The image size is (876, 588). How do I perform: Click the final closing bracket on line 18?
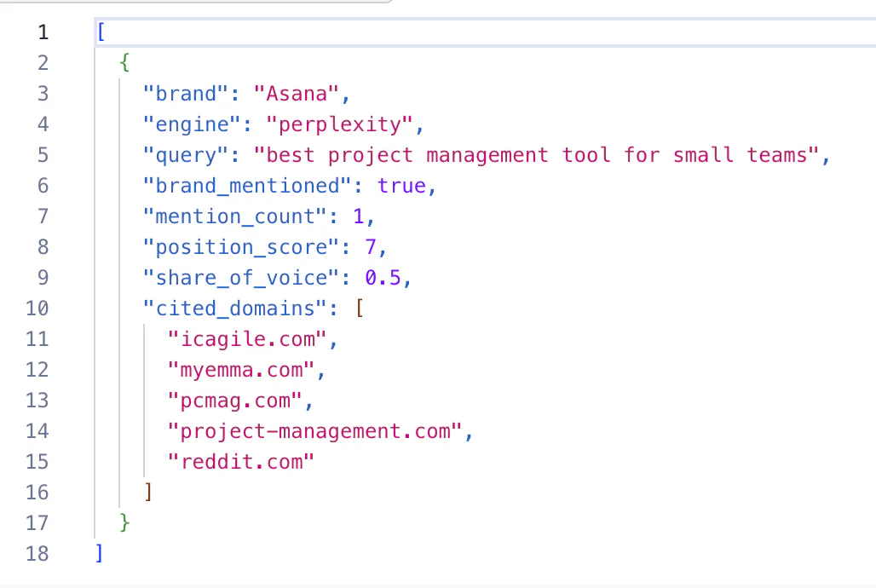pos(99,553)
